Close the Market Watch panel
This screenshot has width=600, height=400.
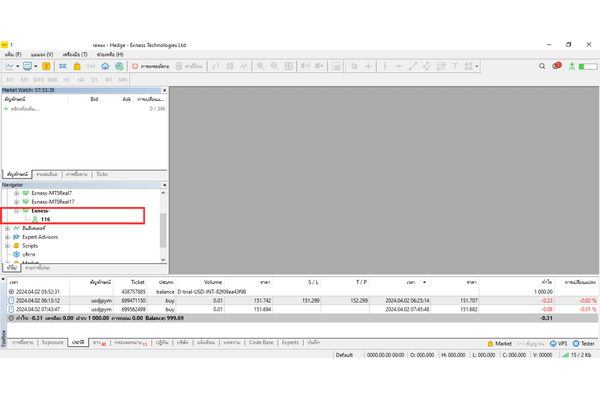click(x=163, y=90)
